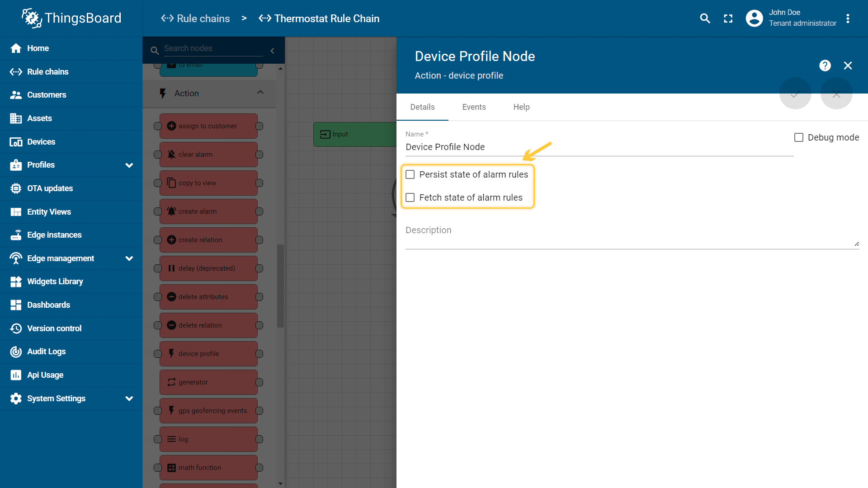Open the top bar search icon
The height and width of the screenshot is (488, 868).
click(x=705, y=19)
